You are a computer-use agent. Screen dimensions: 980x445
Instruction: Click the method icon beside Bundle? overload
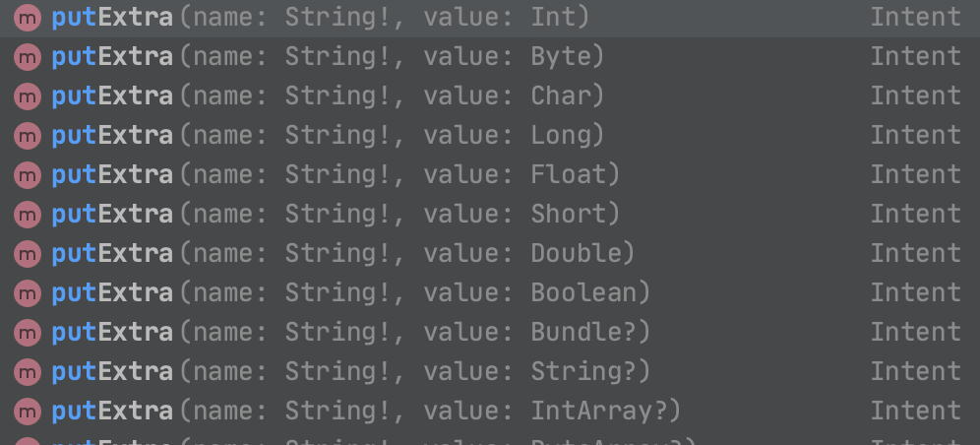coord(27,332)
